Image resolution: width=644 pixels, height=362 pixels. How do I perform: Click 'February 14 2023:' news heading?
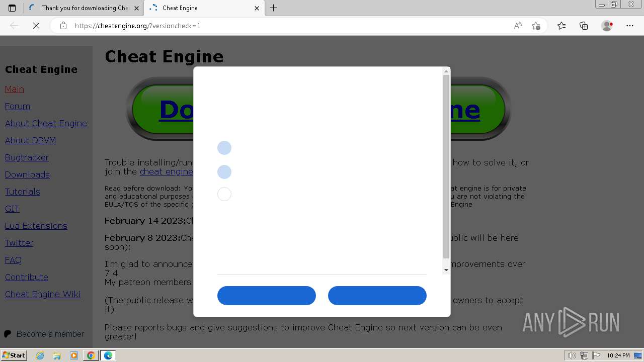click(145, 221)
